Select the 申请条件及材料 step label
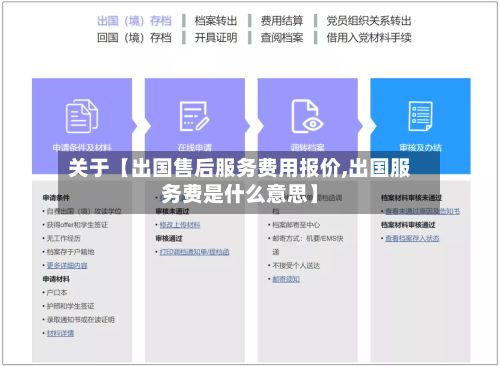 click(82, 148)
